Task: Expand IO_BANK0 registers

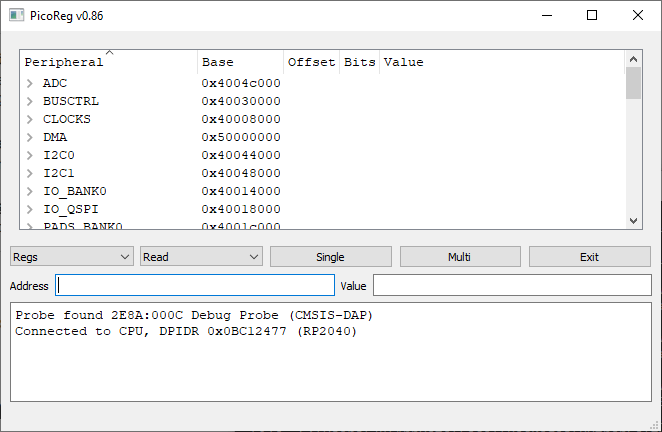Action: coord(30,191)
